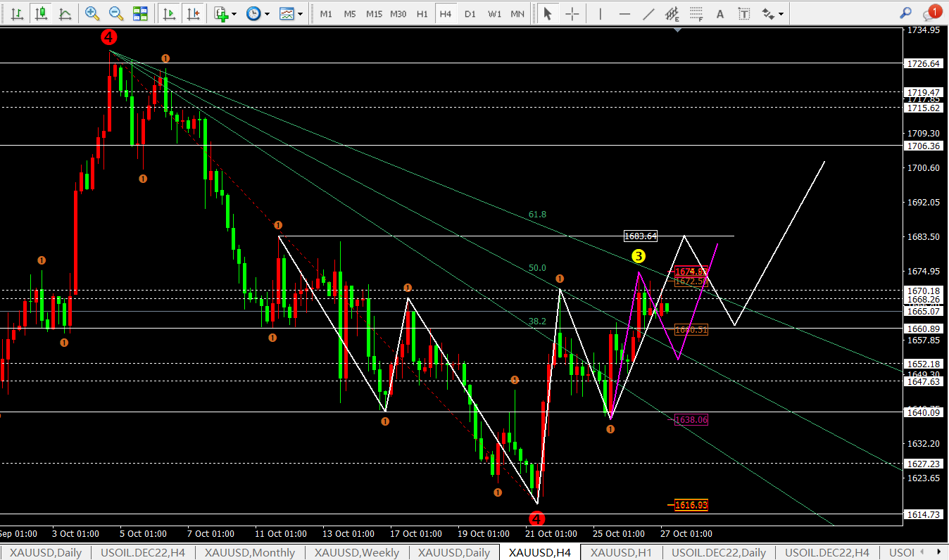Switch to the XAUUSD,H1 chart tab
949x560 pixels.
622,552
